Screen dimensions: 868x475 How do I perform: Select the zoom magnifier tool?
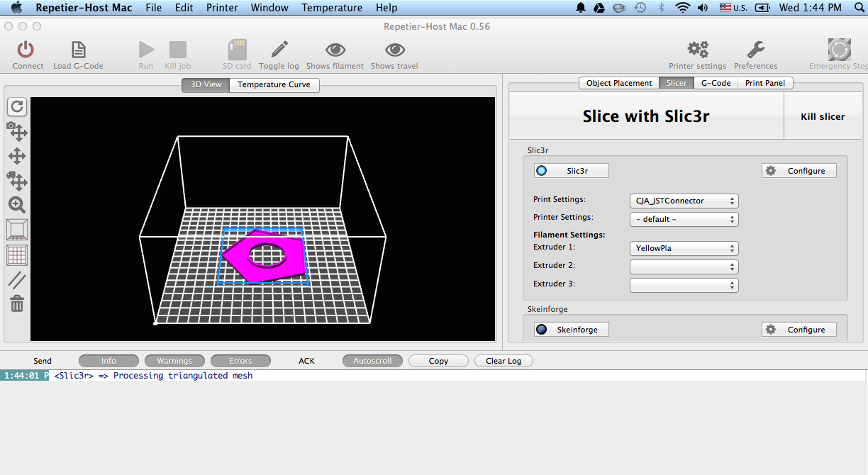tap(17, 206)
